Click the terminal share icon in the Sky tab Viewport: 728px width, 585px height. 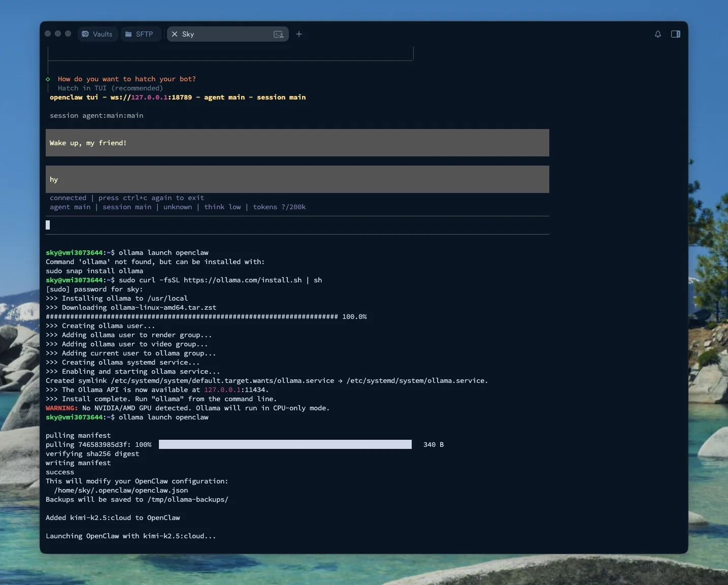pos(278,34)
